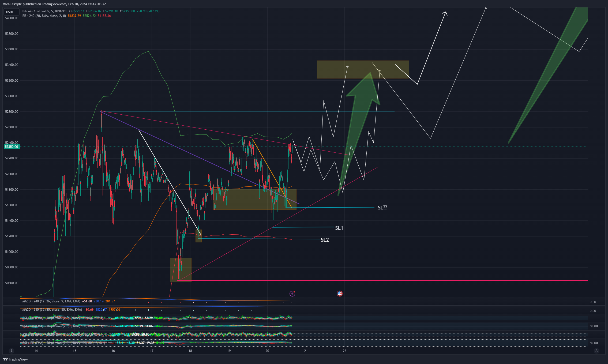Click the BB lower value 51155.36
This screenshot has height=364, width=608.
[x=104, y=16]
